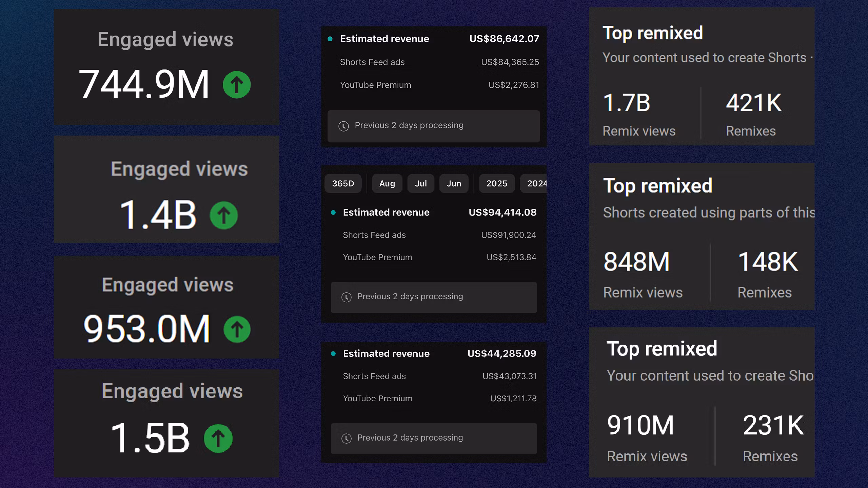Click YouTube Premium row showing US$2,513.84

pos(439,258)
